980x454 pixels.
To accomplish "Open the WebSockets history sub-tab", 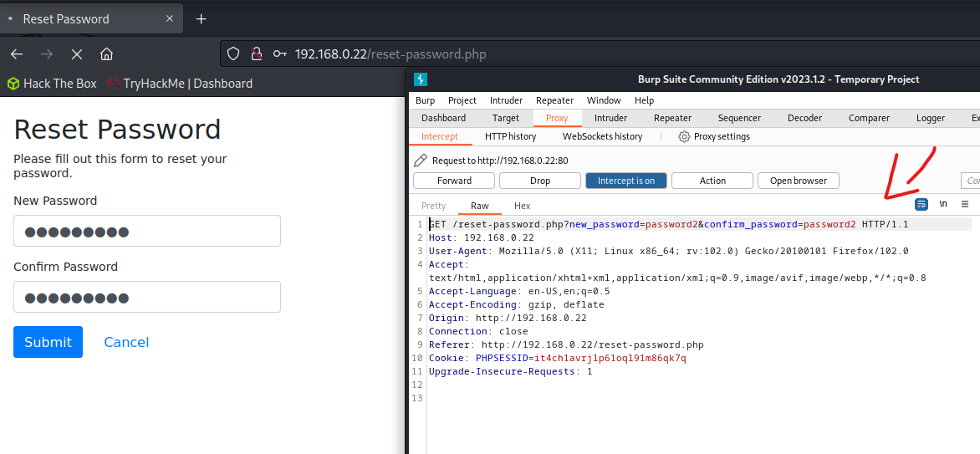I will (602, 136).
